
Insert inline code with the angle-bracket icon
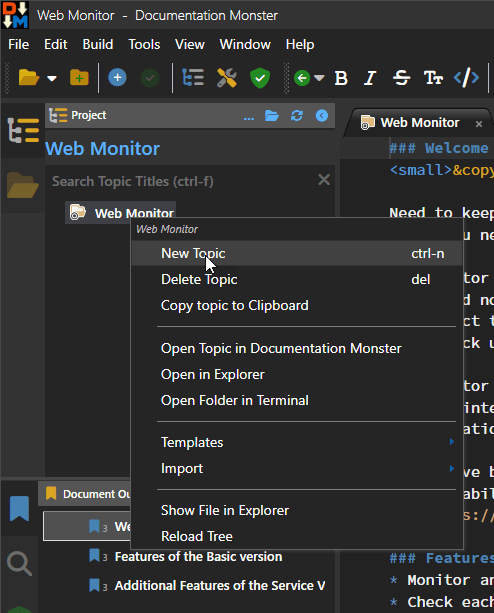coord(466,77)
